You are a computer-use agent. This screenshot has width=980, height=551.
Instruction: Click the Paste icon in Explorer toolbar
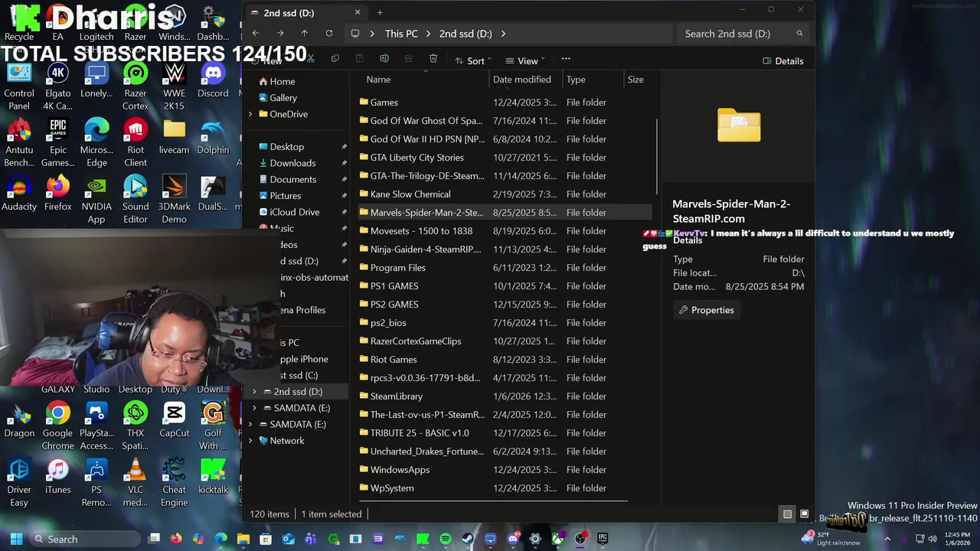point(360,60)
